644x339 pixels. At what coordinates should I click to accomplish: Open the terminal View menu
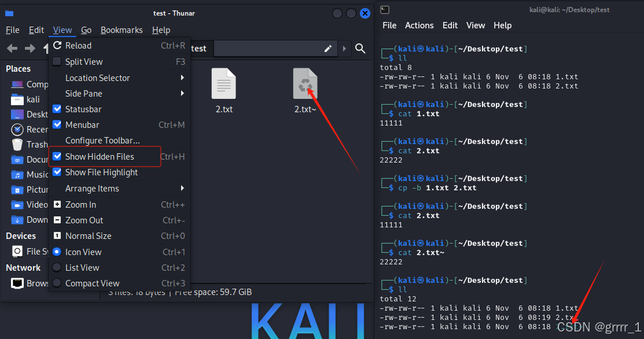point(476,25)
